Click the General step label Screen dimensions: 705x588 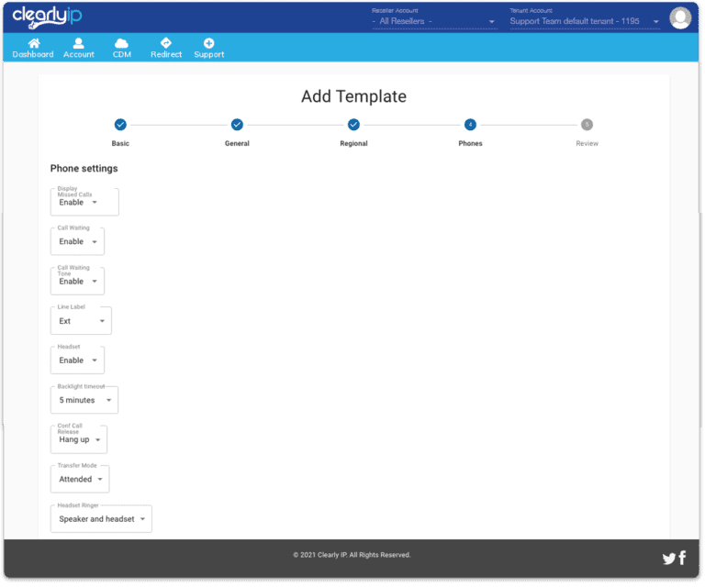click(237, 143)
